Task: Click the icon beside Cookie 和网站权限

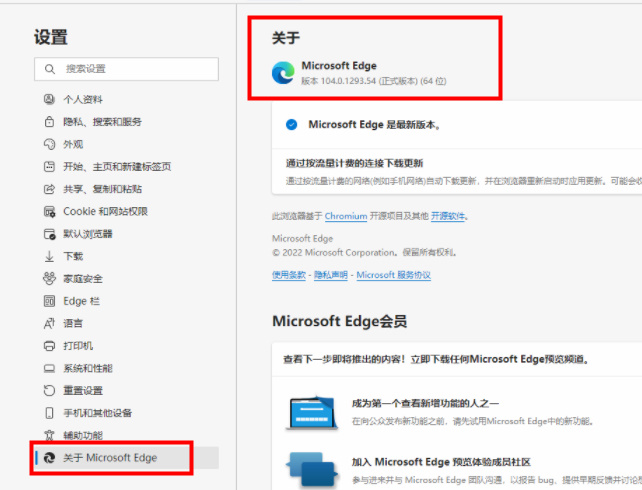Action: tap(49, 212)
